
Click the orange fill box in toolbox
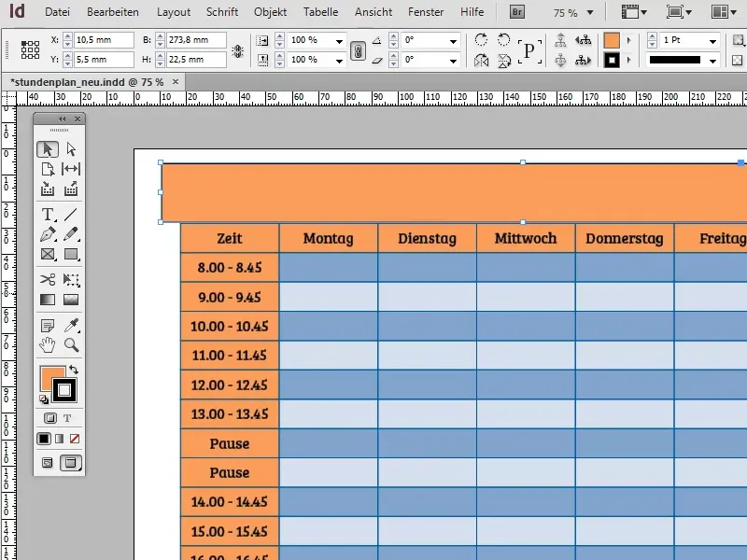pos(49,377)
